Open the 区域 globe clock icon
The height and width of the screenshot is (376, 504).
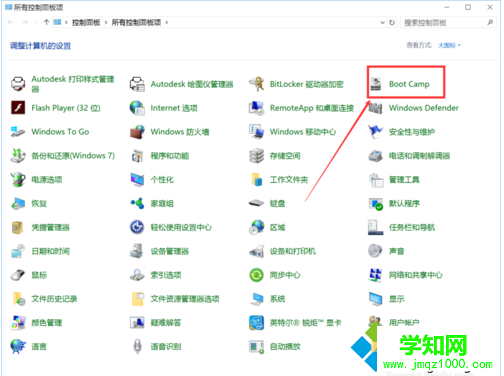click(256, 227)
